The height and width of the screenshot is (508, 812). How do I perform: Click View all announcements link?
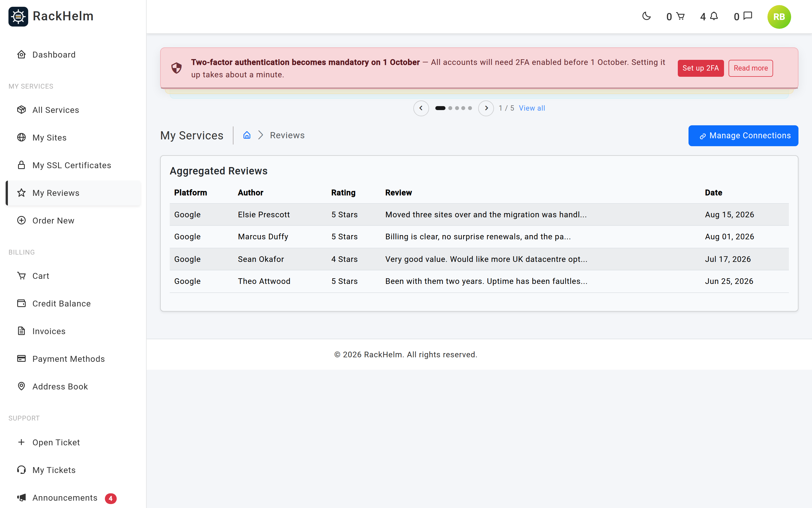532,108
